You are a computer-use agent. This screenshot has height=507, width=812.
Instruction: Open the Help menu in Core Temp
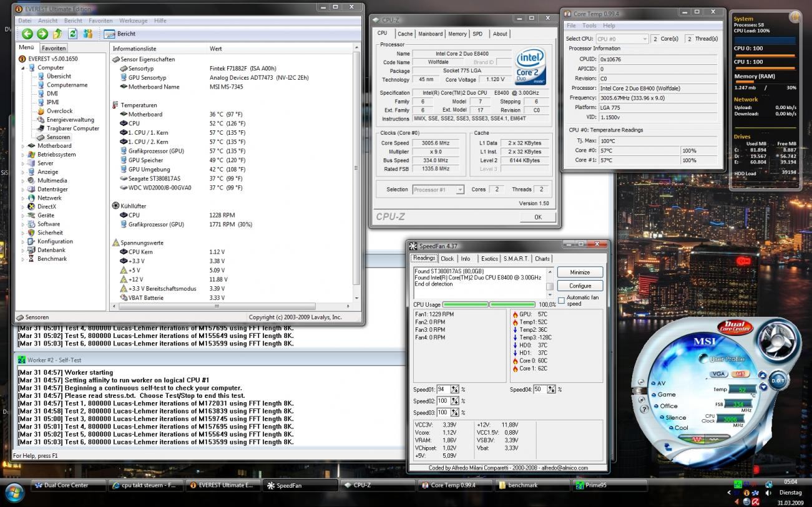[x=609, y=26]
